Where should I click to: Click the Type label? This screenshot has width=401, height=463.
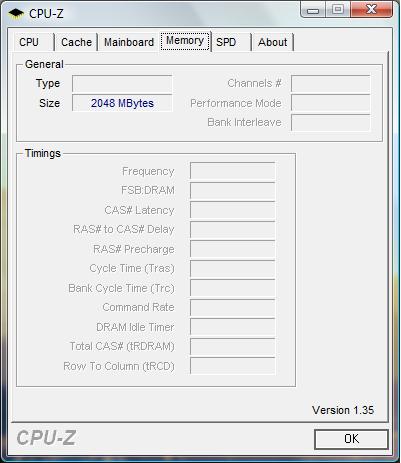click(x=48, y=84)
